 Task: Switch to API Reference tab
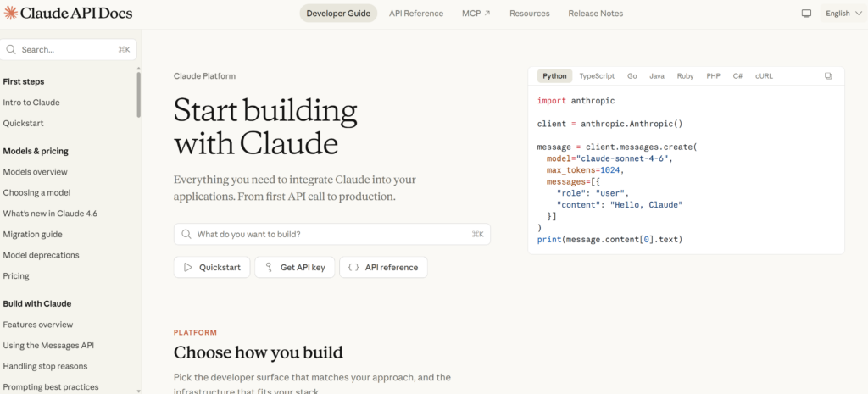coord(416,14)
